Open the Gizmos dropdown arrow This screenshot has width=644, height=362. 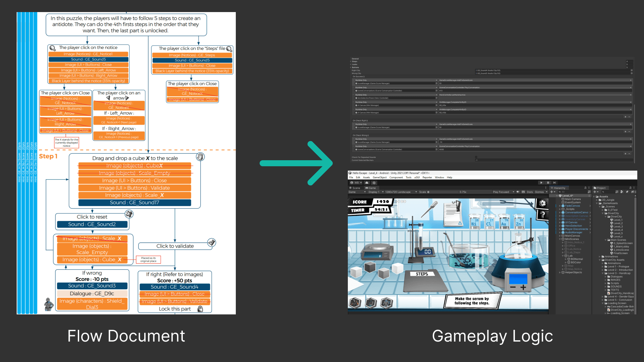pos(546,192)
